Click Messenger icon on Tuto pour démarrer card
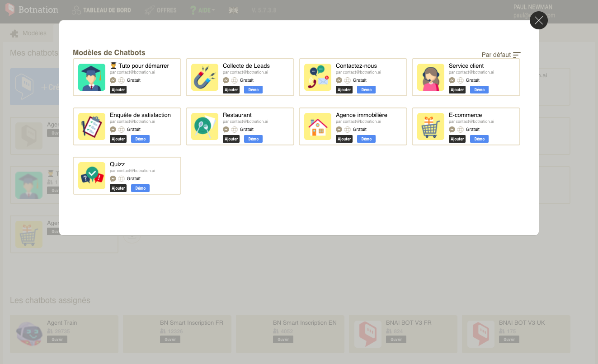Screen dimensions: 598x364 (113, 80)
